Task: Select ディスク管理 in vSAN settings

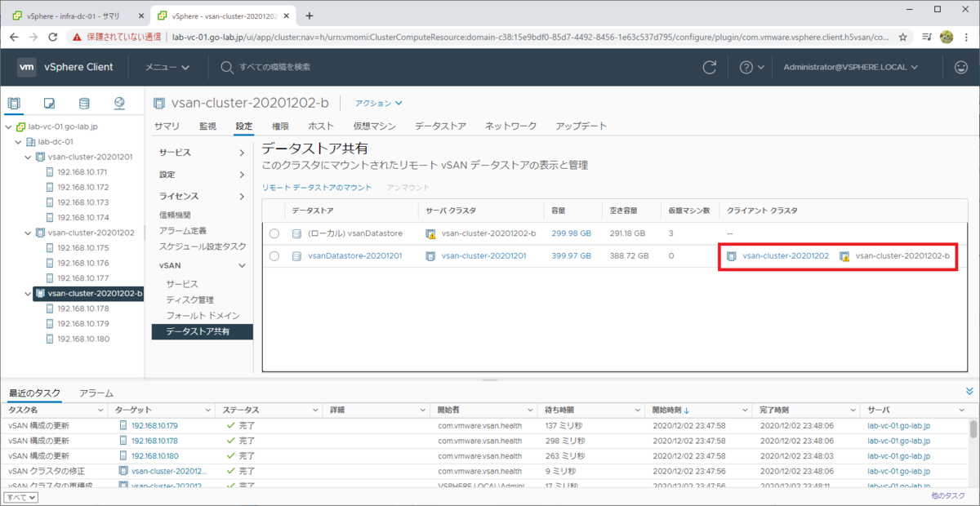Action: click(189, 300)
